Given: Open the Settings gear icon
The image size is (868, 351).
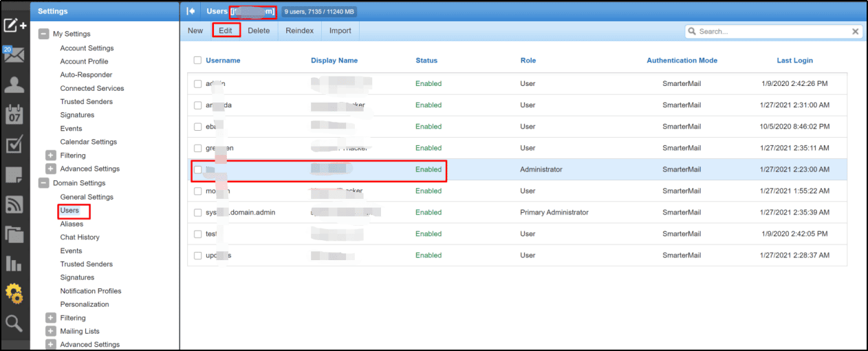Looking at the screenshot, I should (x=14, y=293).
